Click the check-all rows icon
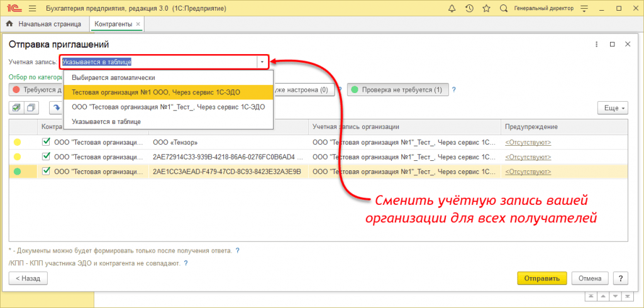The height and width of the screenshot is (308, 644). [x=17, y=107]
